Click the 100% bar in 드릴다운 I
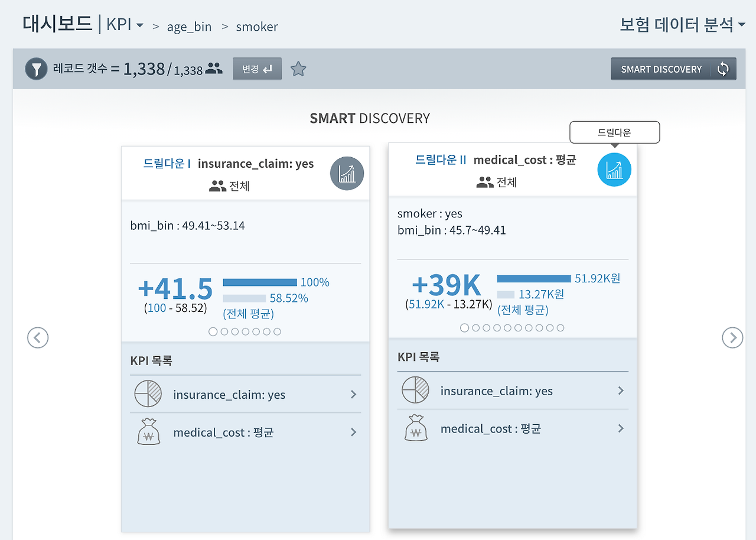The height and width of the screenshot is (540, 756). [260, 282]
